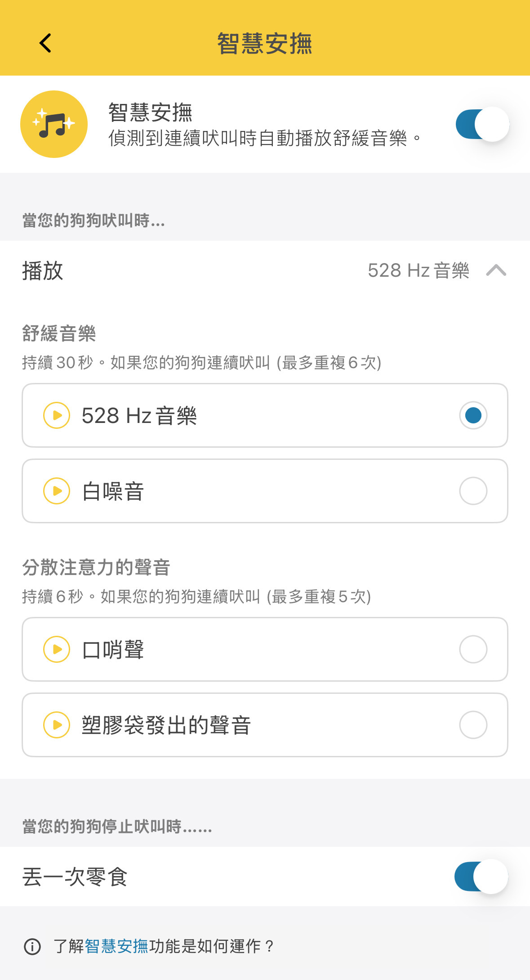The width and height of the screenshot is (530, 980).
Task: Open the 智慧安撫 help link
Action: point(116,946)
